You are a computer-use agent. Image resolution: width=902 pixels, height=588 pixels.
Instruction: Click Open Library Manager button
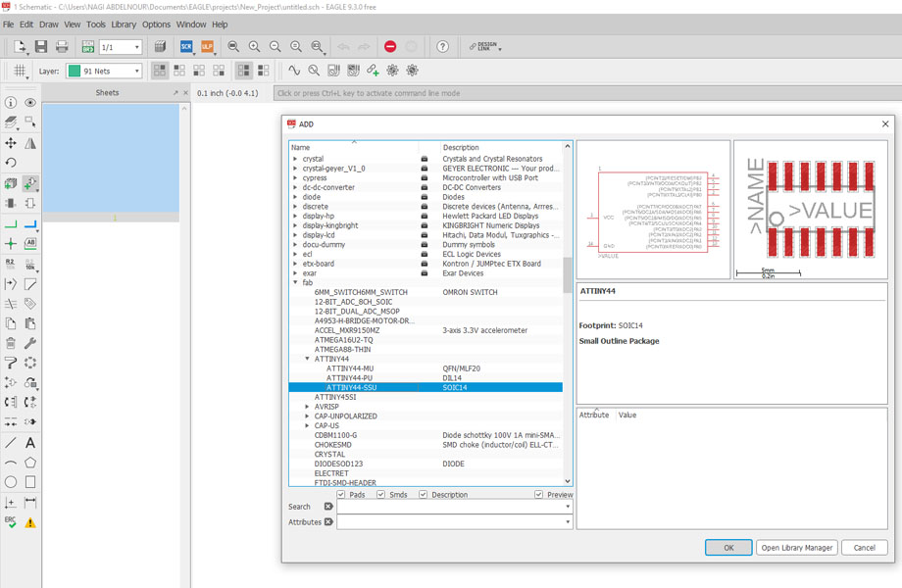(x=797, y=548)
